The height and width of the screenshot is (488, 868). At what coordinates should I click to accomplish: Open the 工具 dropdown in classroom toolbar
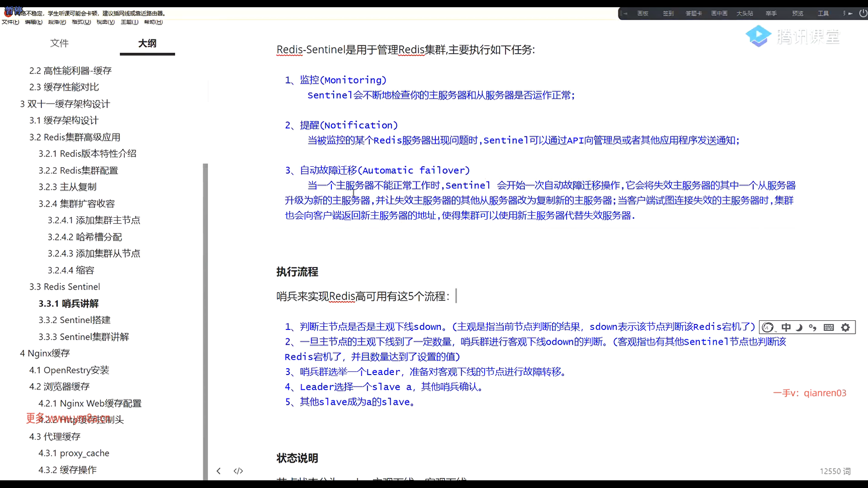click(x=823, y=14)
